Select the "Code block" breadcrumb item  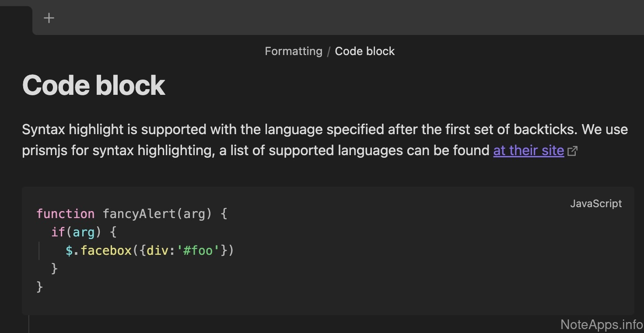[x=364, y=51]
